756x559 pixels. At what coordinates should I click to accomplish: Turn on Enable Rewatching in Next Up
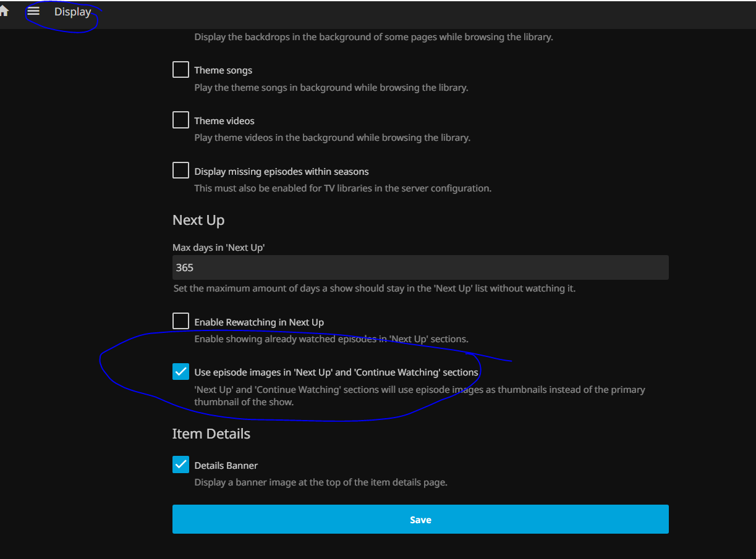(x=181, y=321)
